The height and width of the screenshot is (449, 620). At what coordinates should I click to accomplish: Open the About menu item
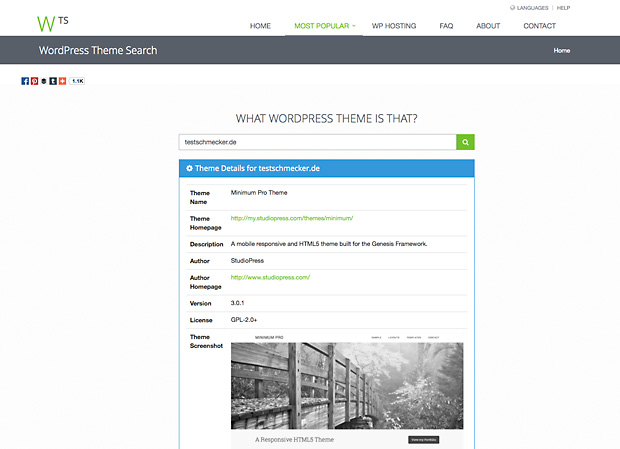coord(488,26)
